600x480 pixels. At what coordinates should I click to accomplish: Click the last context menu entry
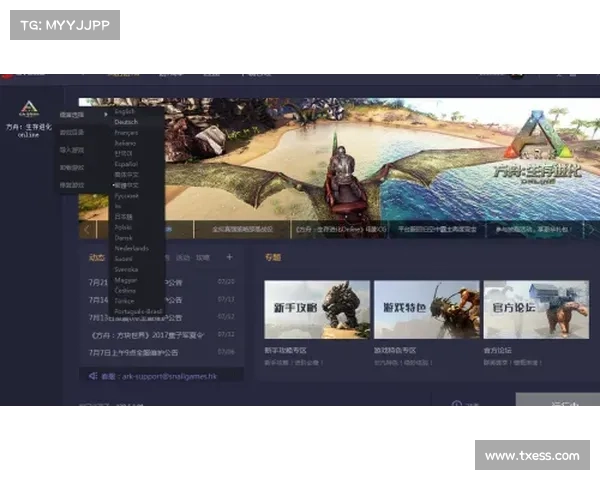(72, 185)
